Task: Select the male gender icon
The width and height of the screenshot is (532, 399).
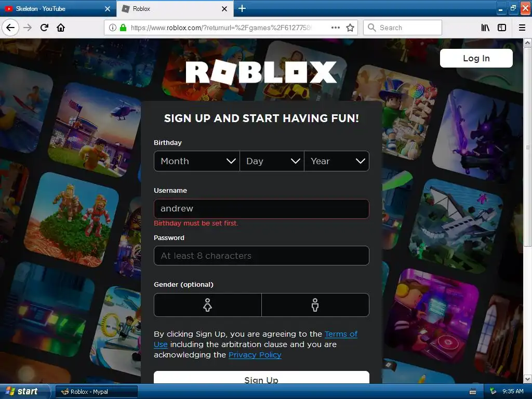Action: [315, 305]
